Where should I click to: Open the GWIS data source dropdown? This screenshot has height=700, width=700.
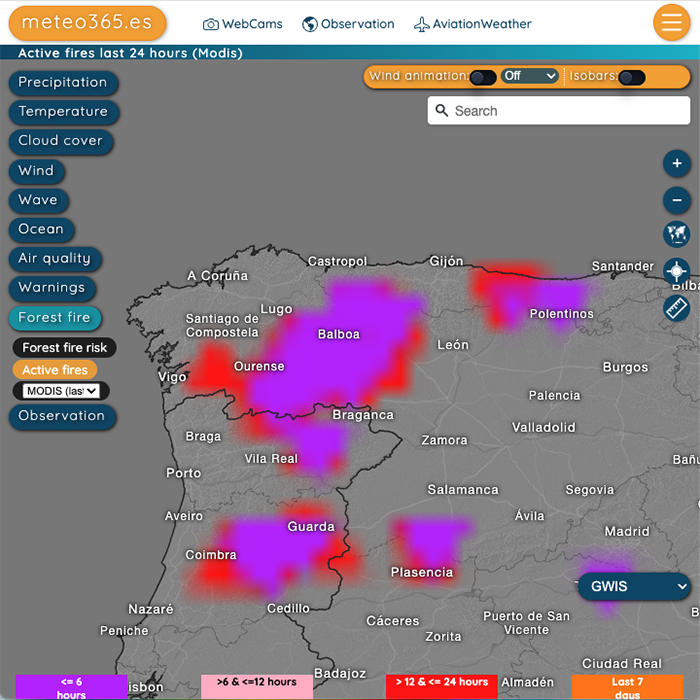(x=634, y=587)
